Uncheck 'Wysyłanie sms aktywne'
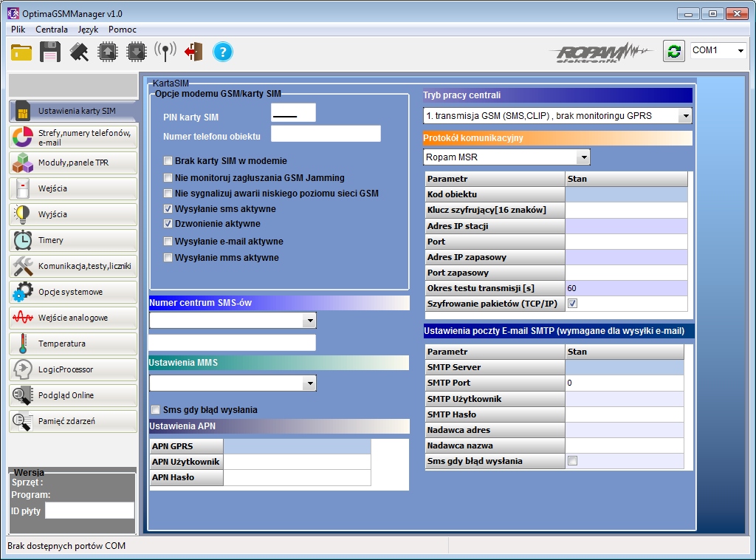 [x=168, y=209]
